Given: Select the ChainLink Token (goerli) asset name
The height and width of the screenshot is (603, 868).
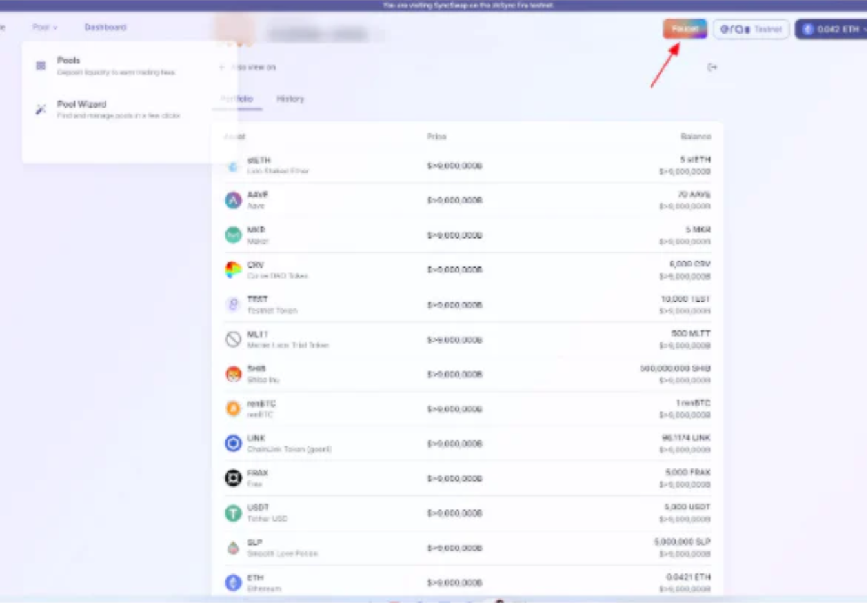Looking at the screenshot, I should click(x=289, y=450).
